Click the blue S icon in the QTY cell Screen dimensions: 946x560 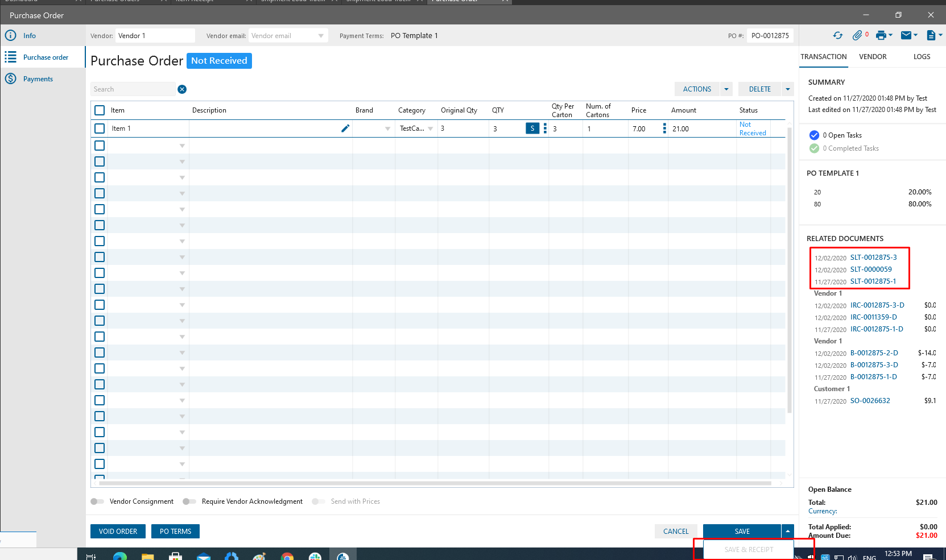[532, 128]
